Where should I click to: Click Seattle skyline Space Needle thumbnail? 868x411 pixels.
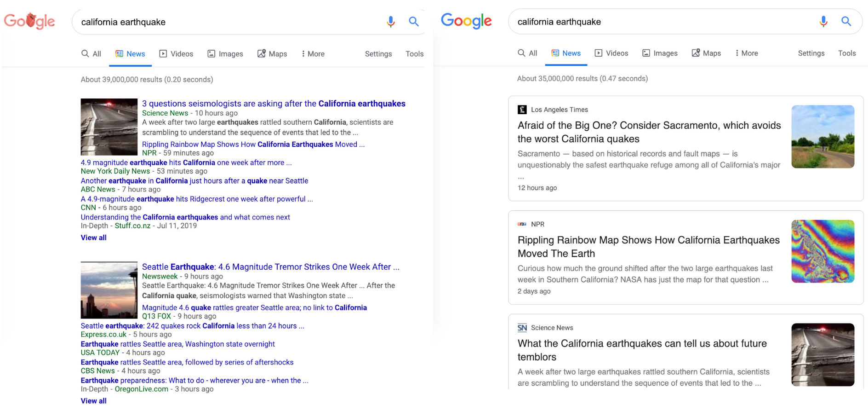(109, 290)
